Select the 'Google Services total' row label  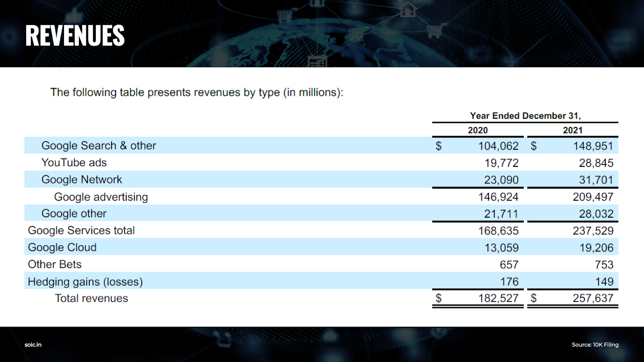pos(81,230)
